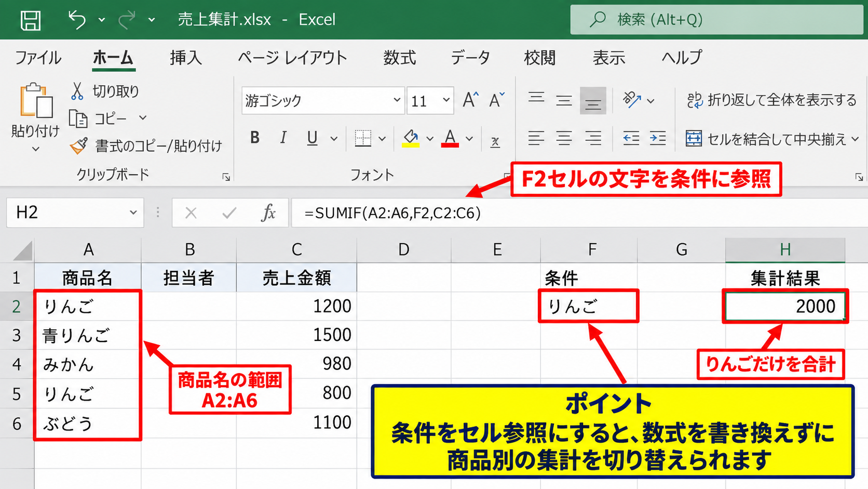Click the 貼り付け paste clipboard icon
The image size is (868, 489).
[36, 101]
